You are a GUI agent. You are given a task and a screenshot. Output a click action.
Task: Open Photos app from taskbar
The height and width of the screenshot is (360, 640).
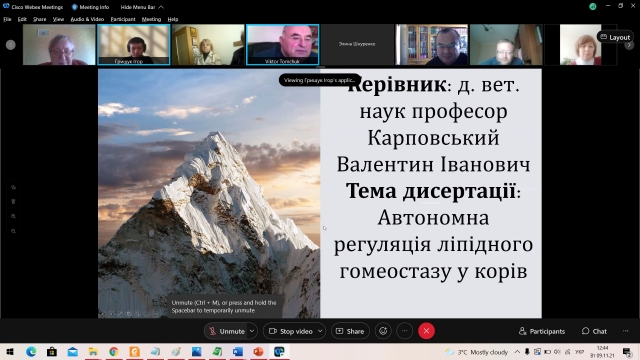point(196,352)
